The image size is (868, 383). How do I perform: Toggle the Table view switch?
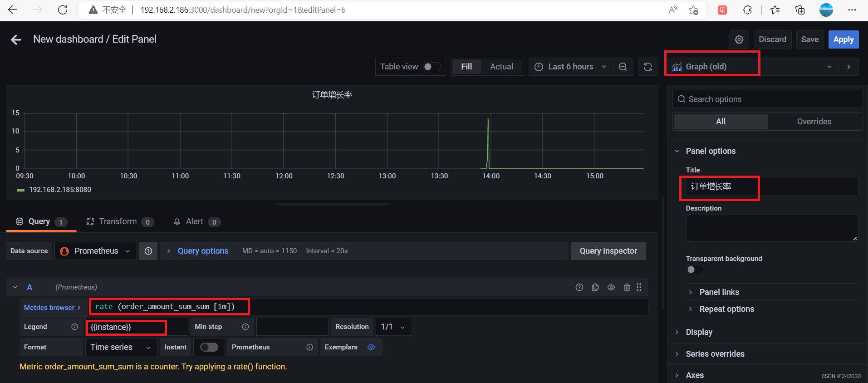pyautogui.click(x=432, y=67)
